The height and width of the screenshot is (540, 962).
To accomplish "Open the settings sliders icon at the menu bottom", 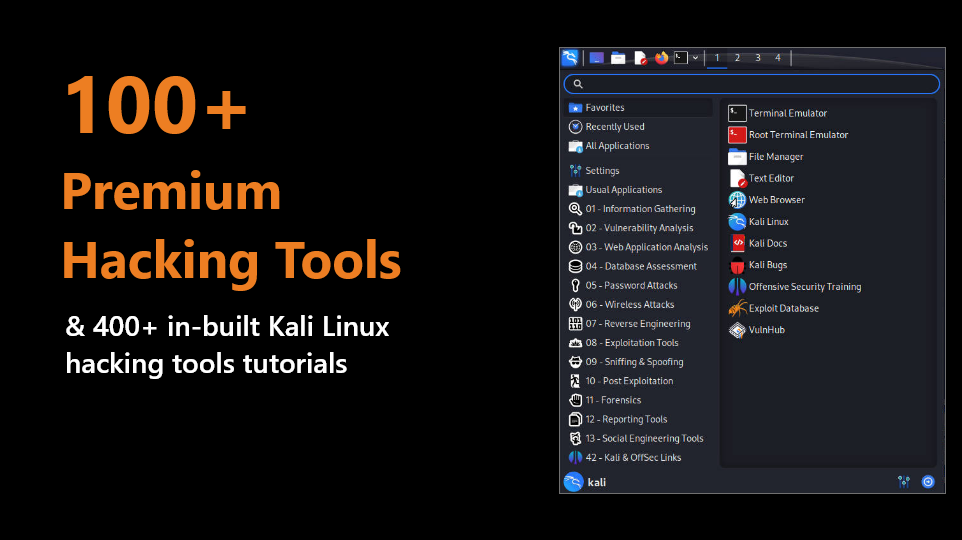I will point(904,482).
